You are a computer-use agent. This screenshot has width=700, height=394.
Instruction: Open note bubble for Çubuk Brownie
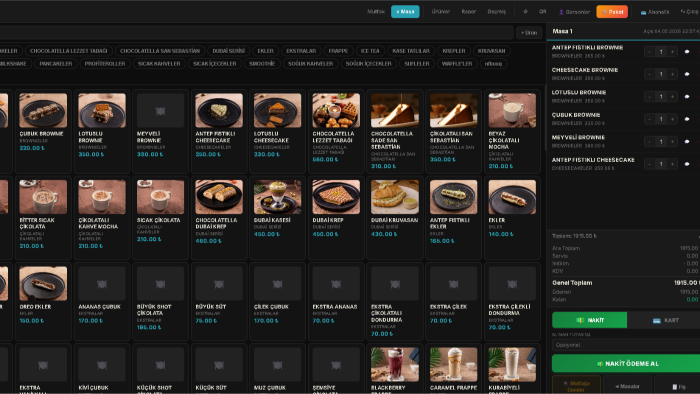pos(687,119)
